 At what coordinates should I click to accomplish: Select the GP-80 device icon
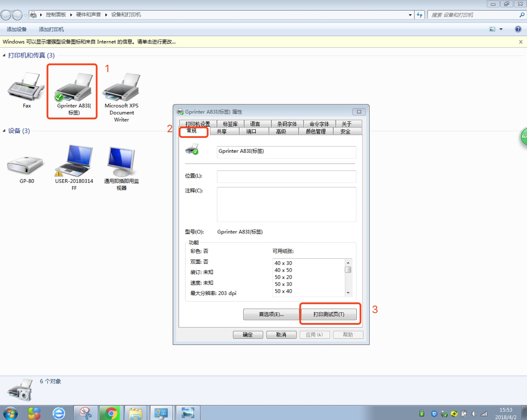click(x=25, y=165)
